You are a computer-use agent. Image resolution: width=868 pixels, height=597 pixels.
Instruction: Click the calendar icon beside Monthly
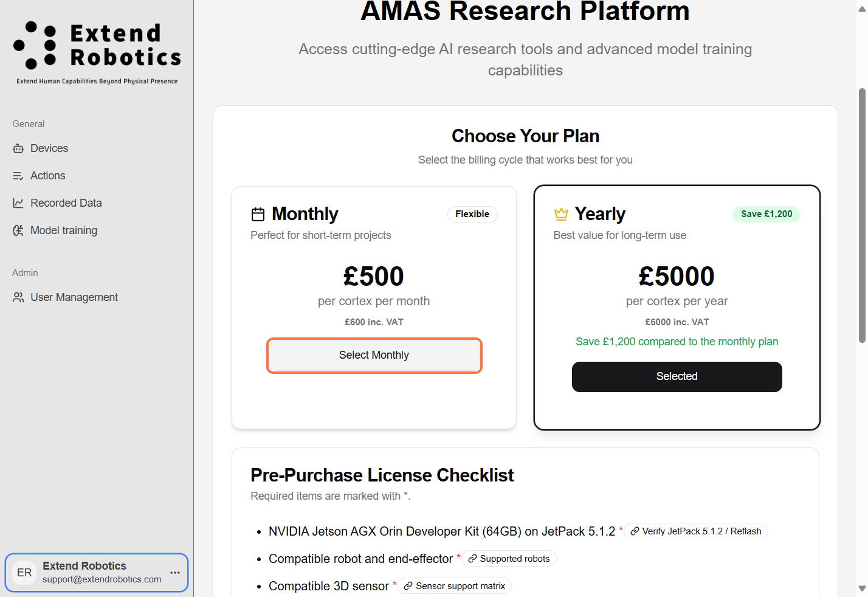tap(258, 214)
